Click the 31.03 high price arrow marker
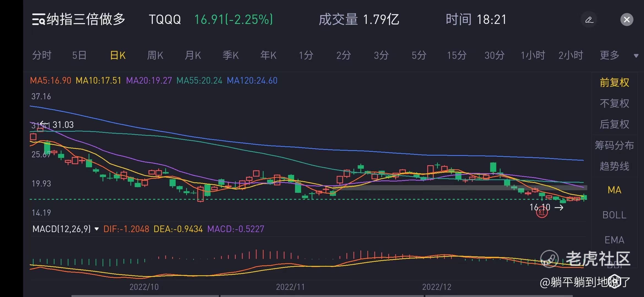The height and width of the screenshot is (297, 644). point(57,125)
